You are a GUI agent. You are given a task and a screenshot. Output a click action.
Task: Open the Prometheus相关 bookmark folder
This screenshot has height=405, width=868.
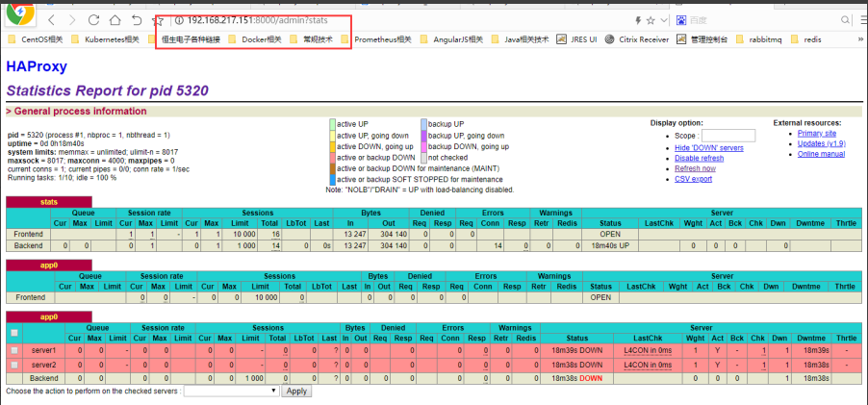[377, 39]
